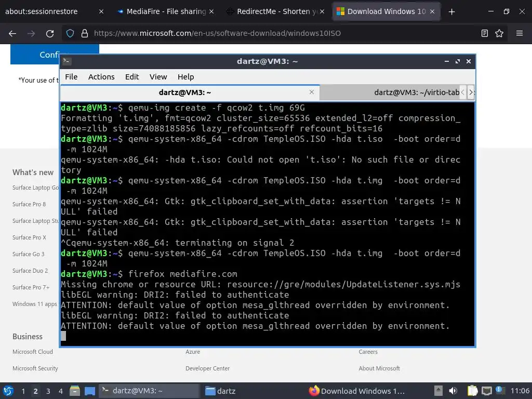This screenshot has width=532, height=399.
Task: Open Surface Pro 7+ link
Action: [x=31, y=287]
